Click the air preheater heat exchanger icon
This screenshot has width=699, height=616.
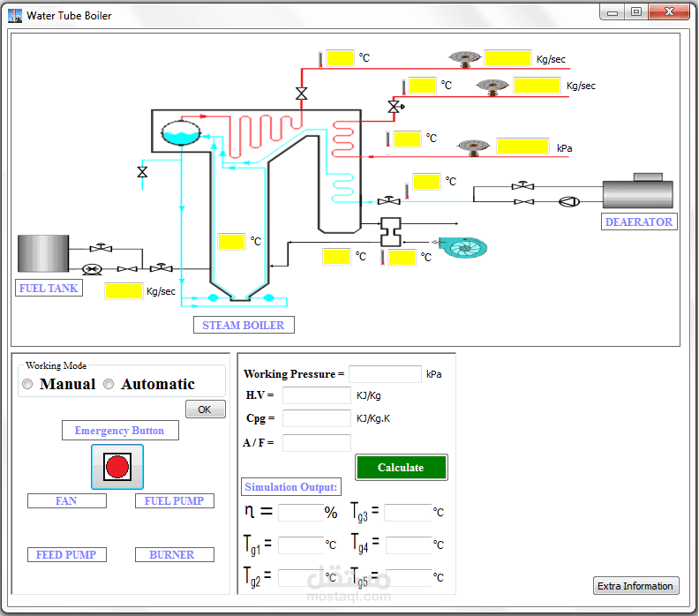pos(390,232)
